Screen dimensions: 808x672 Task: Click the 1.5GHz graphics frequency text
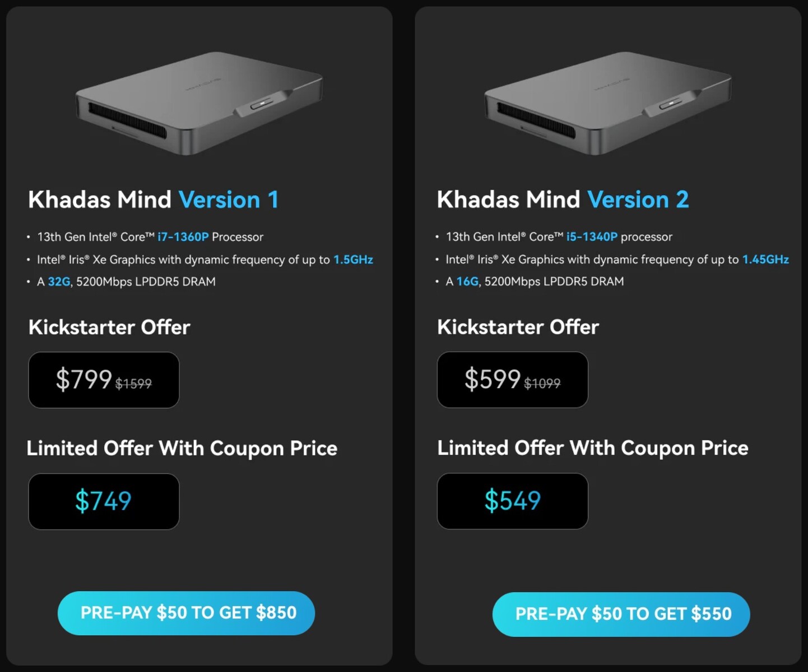353,259
